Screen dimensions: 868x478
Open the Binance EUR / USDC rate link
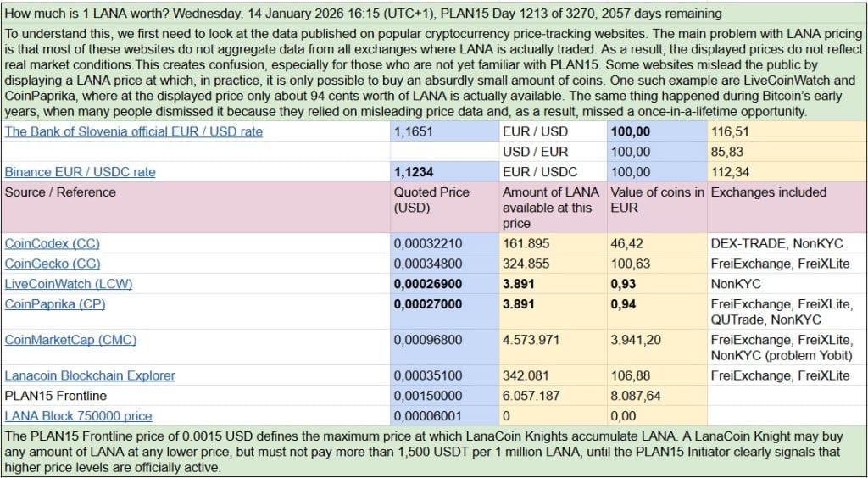click(x=81, y=172)
